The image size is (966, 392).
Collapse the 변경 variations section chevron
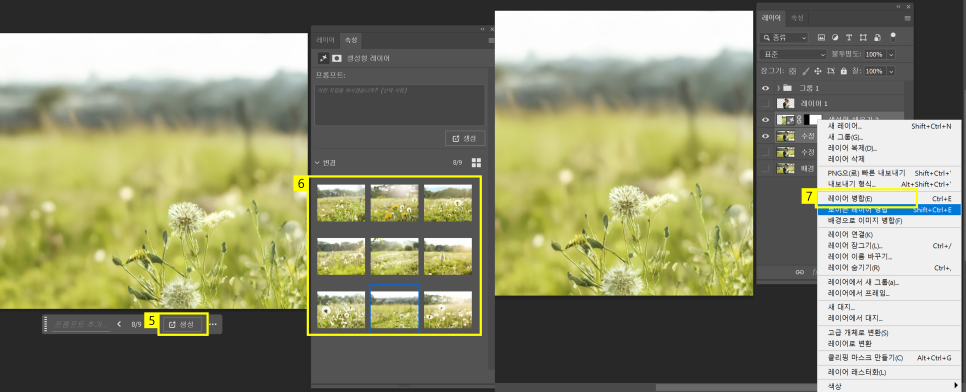317,163
